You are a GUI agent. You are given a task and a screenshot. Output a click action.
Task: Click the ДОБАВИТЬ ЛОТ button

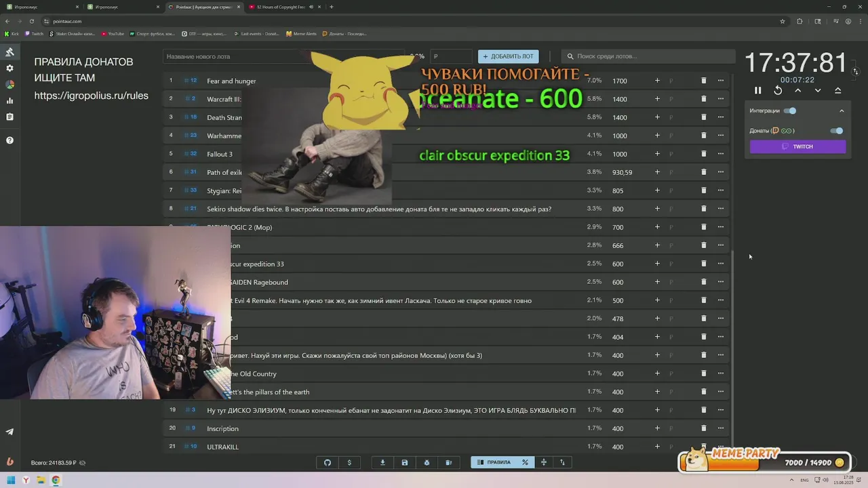click(509, 56)
